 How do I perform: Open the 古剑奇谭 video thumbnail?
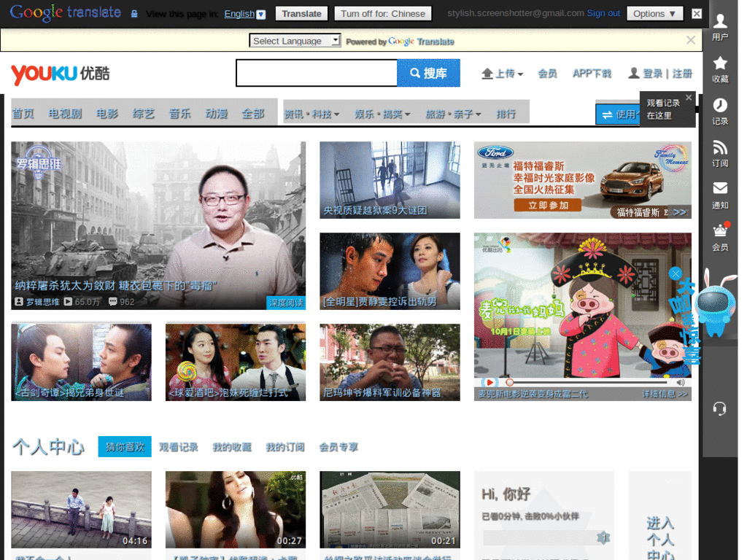(81, 362)
